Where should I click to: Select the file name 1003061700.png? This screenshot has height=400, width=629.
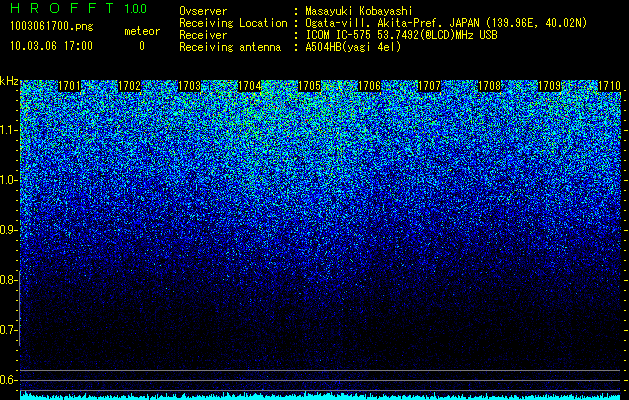click(x=52, y=26)
